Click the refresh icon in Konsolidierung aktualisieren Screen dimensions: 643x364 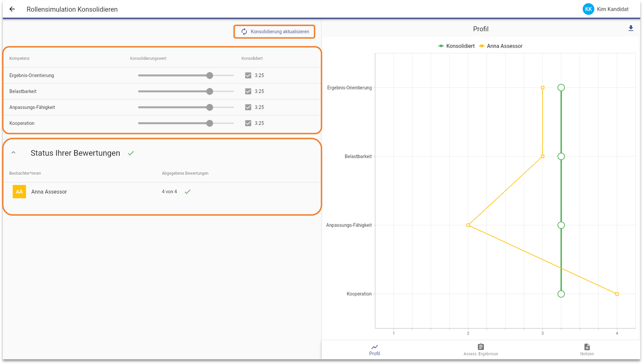tap(244, 31)
